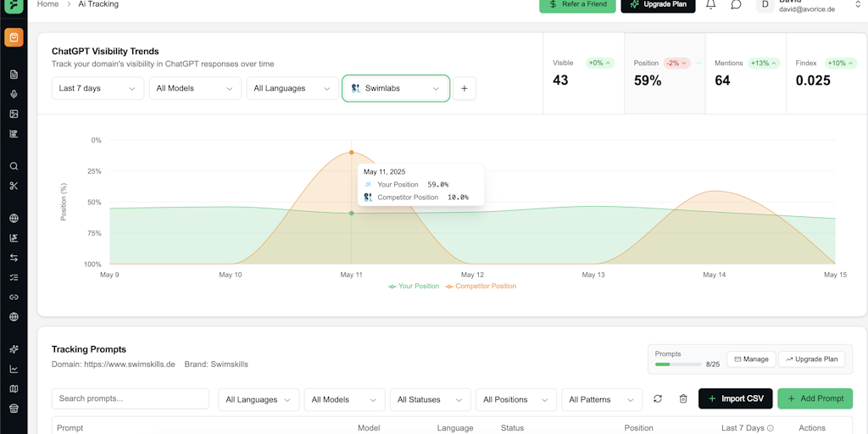Click the Import CSV button
The image size is (868, 434).
click(735, 398)
